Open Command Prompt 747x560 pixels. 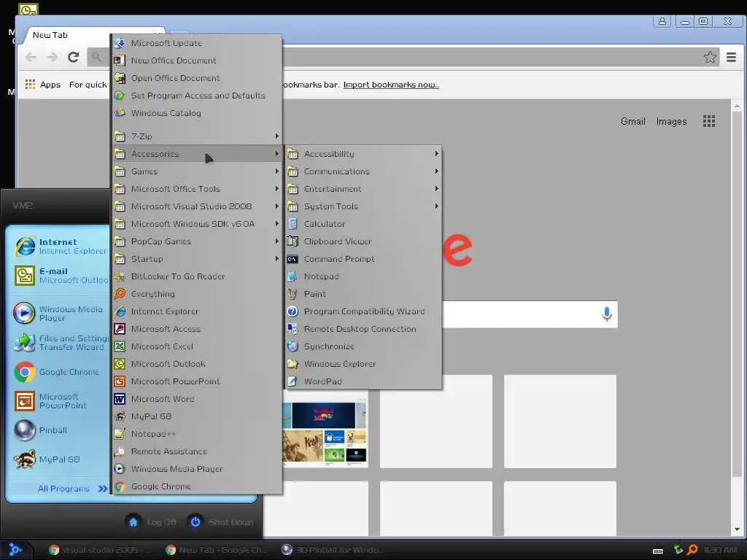tap(363, 259)
